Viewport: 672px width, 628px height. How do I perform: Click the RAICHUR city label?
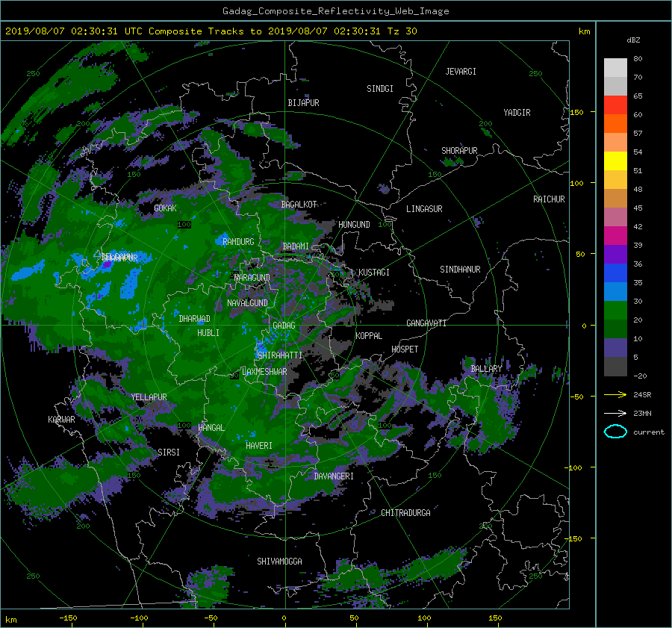click(x=549, y=199)
